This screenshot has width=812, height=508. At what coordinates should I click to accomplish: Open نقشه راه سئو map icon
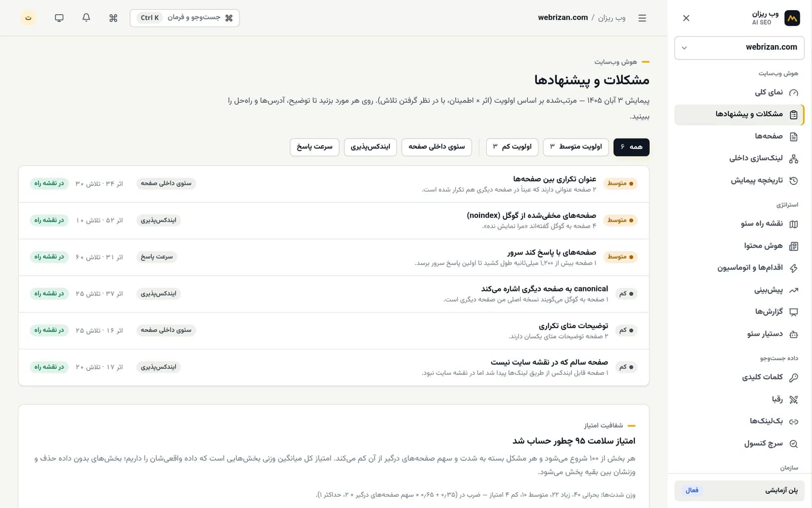(794, 224)
